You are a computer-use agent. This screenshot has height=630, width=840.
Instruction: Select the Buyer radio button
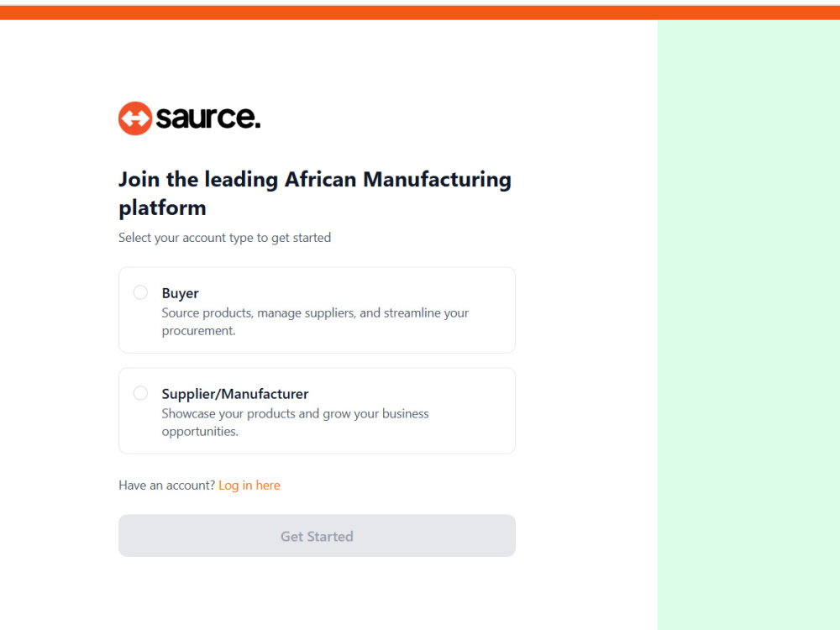point(140,292)
